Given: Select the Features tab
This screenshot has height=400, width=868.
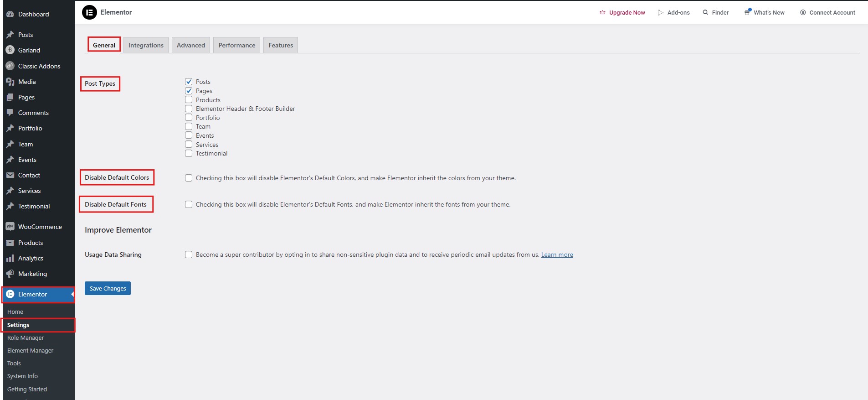Looking at the screenshot, I should pos(281,45).
